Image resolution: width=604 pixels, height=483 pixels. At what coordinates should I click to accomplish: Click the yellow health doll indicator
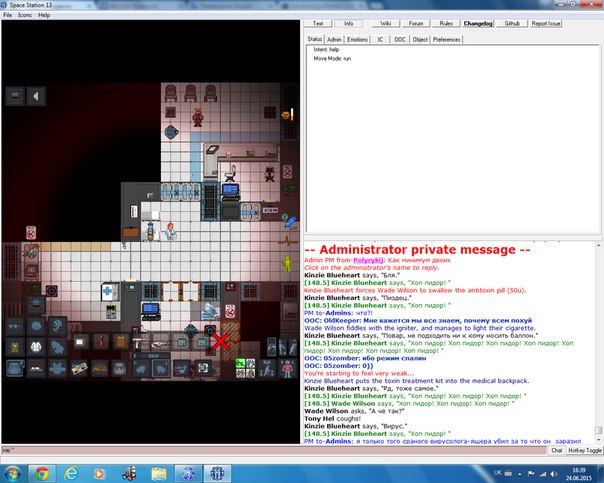(x=287, y=264)
